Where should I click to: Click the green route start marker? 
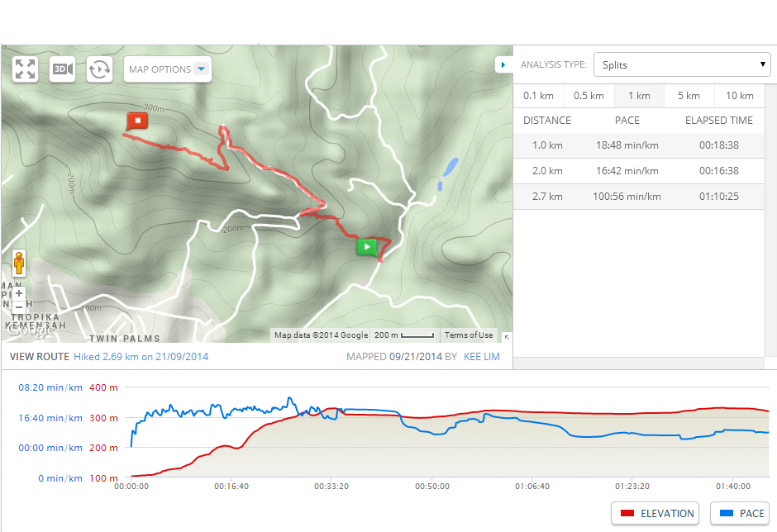click(x=366, y=247)
